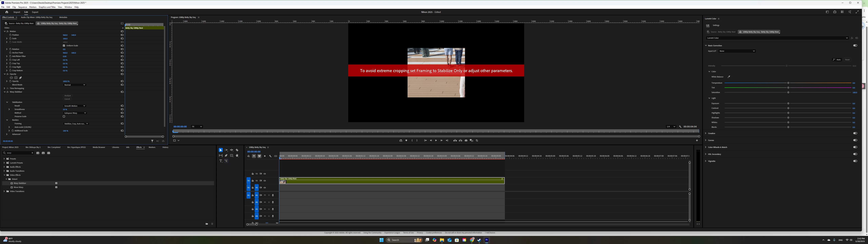
Task: Select the Hand tool
Action: pyautogui.click(x=237, y=155)
